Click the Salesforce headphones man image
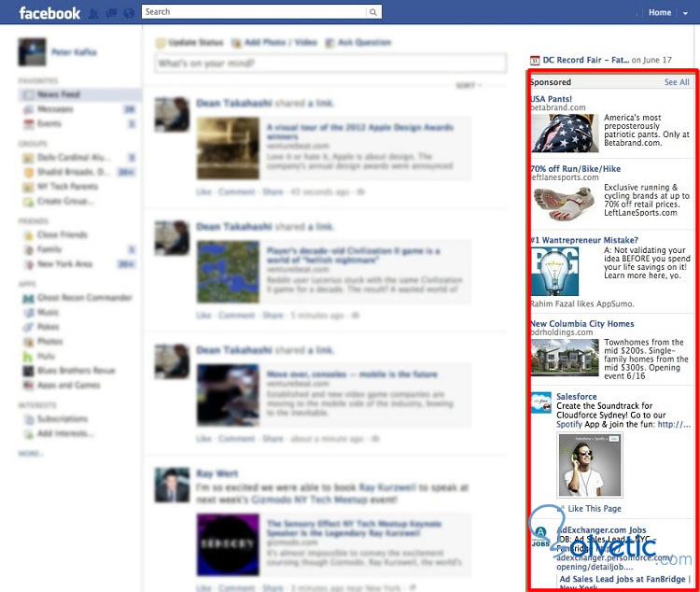 pyautogui.click(x=589, y=465)
